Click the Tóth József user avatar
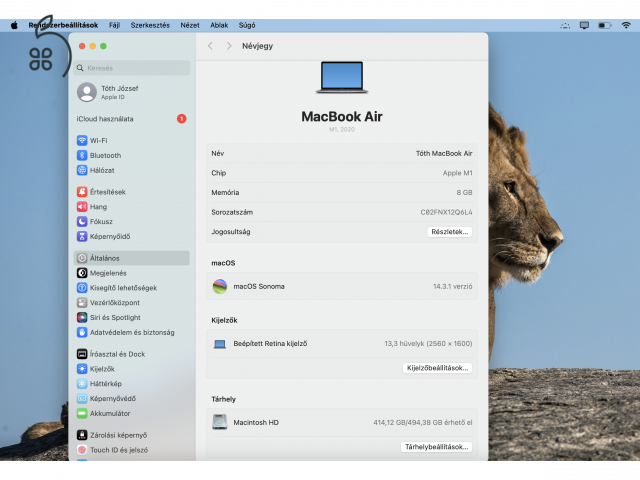Screen dimensions: 640x480 point(87,92)
